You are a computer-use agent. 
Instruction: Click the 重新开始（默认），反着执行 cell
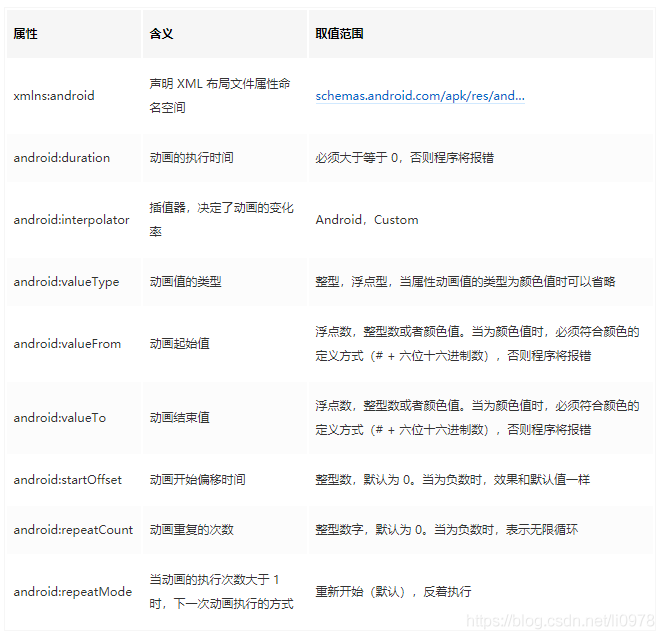(481, 592)
